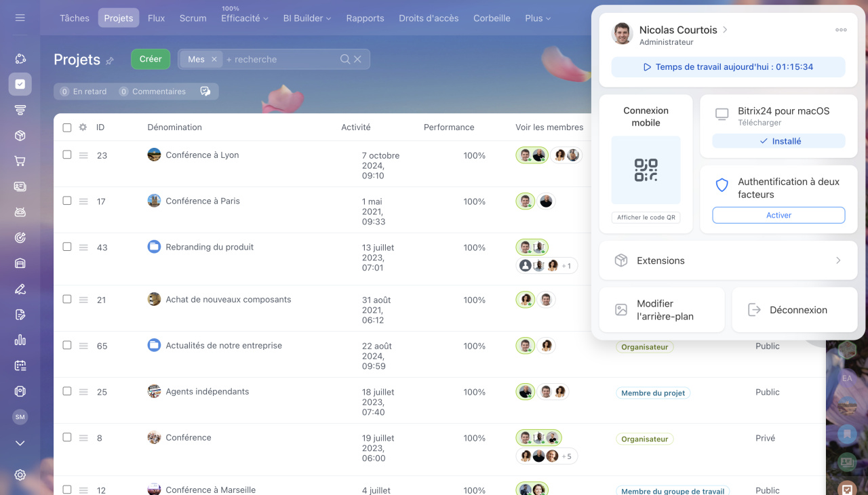
Task: Show more members with +1 badge
Action: 566,266
